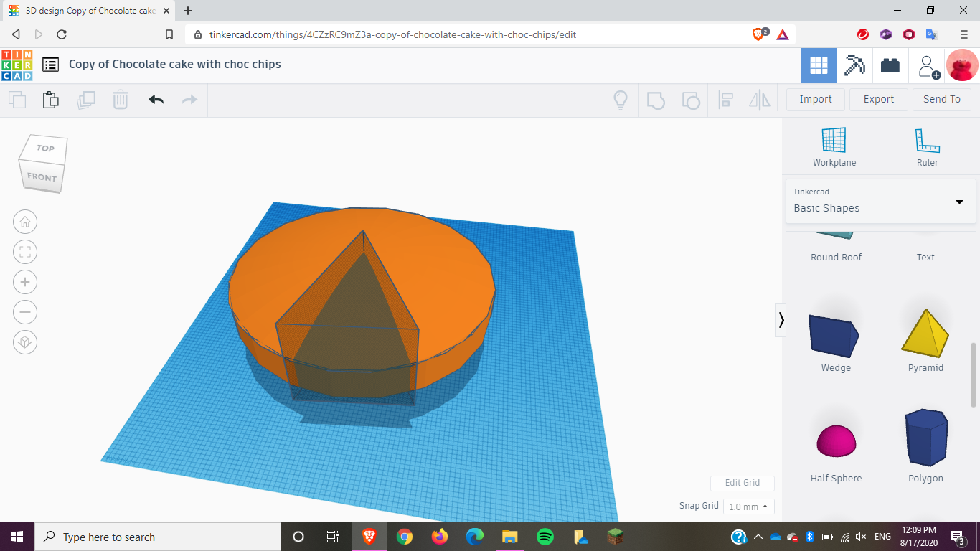Open Spotify from the taskbar
The width and height of the screenshot is (980, 551).
click(545, 537)
